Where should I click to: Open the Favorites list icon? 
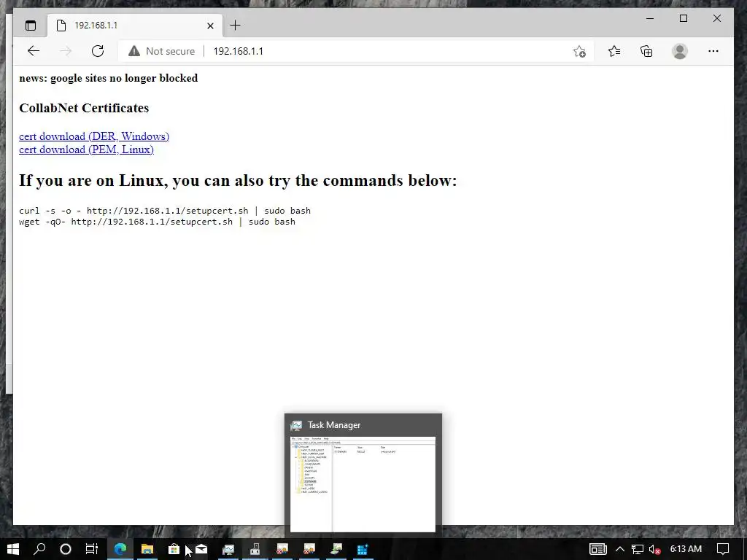point(614,51)
